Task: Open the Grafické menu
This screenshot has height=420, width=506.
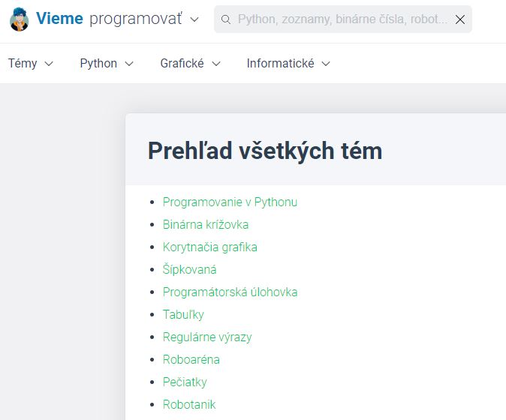Action: [190, 63]
